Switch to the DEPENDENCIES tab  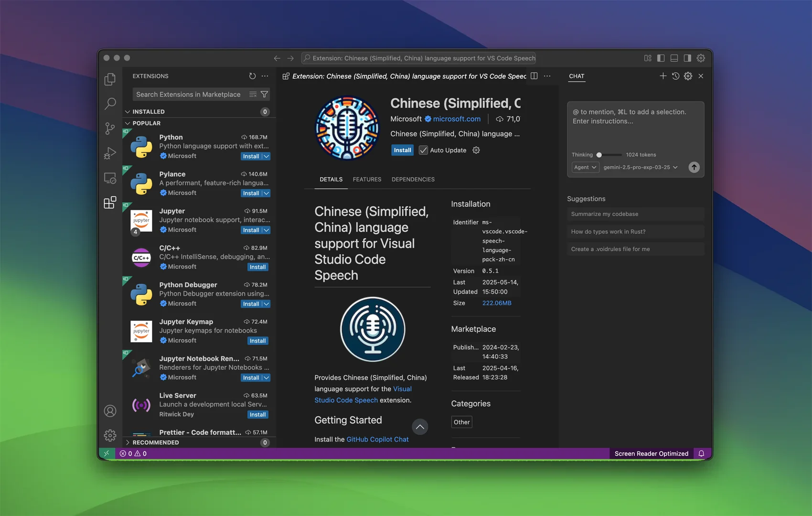tap(413, 179)
